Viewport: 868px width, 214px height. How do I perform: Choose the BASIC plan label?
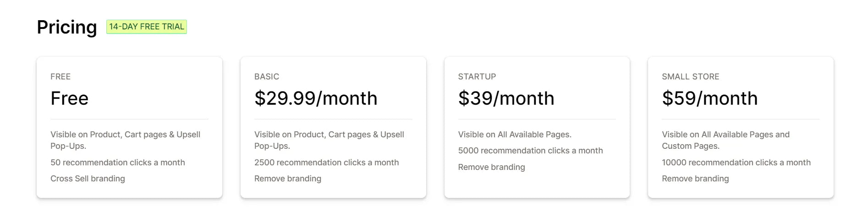point(267,77)
